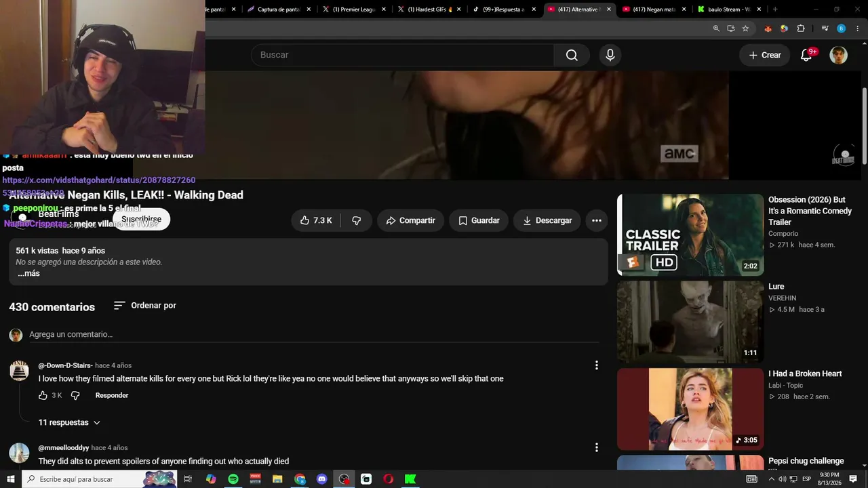Open the Lure video thumbnail

pyautogui.click(x=690, y=322)
